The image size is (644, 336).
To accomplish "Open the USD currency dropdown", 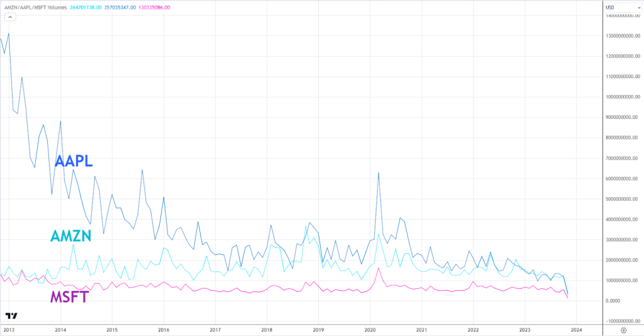I will 623,8.
